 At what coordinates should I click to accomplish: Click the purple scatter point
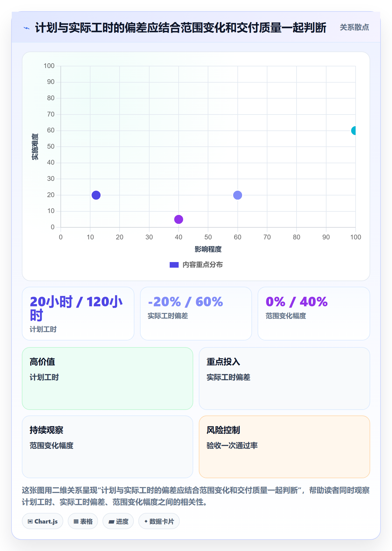coord(179,219)
